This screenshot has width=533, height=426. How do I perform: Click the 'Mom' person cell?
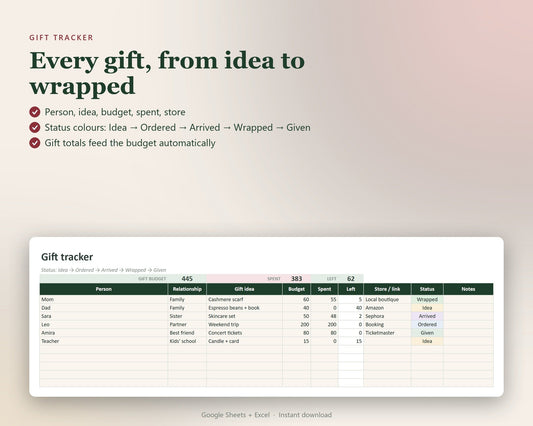coord(104,300)
